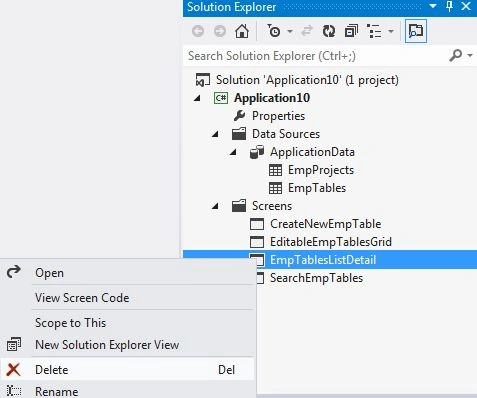
Task: Click the Screens folder icon
Action: (x=239, y=206)
